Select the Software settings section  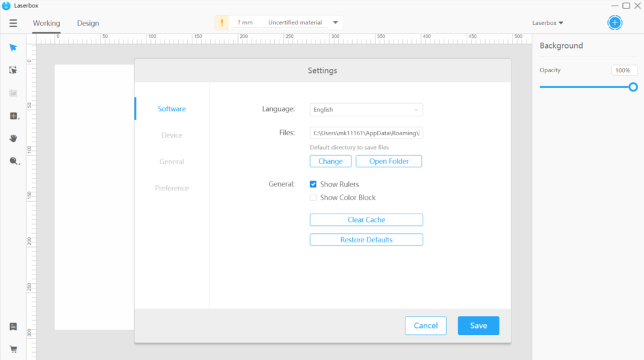tap(172, 109)
